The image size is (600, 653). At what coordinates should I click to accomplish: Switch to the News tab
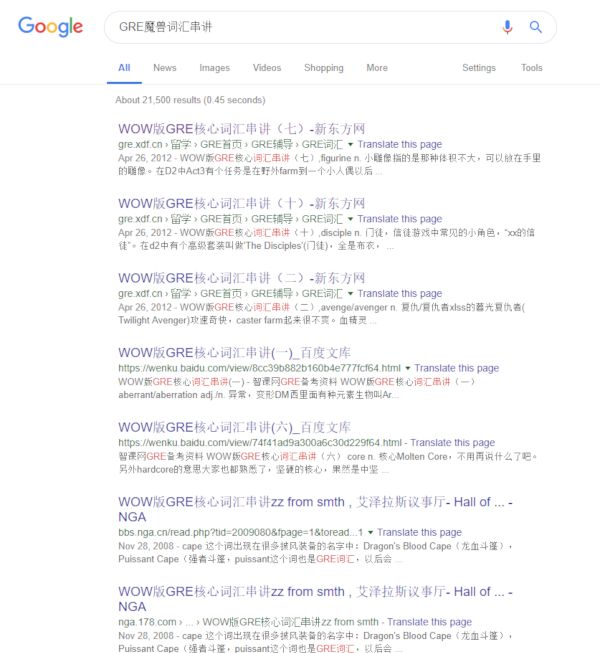coord(165,68)
